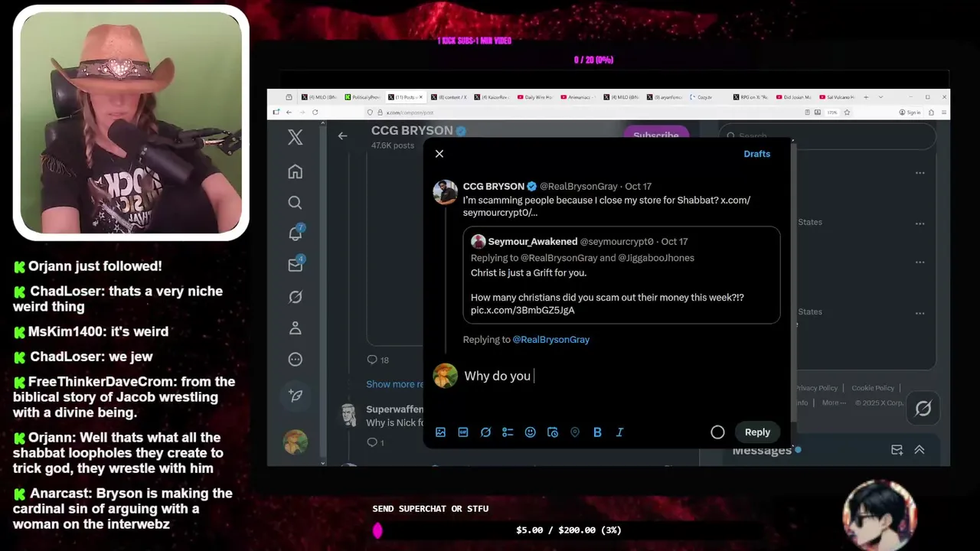
Task: Toggle bold formatting in the composer
Action: coord(597,432)
